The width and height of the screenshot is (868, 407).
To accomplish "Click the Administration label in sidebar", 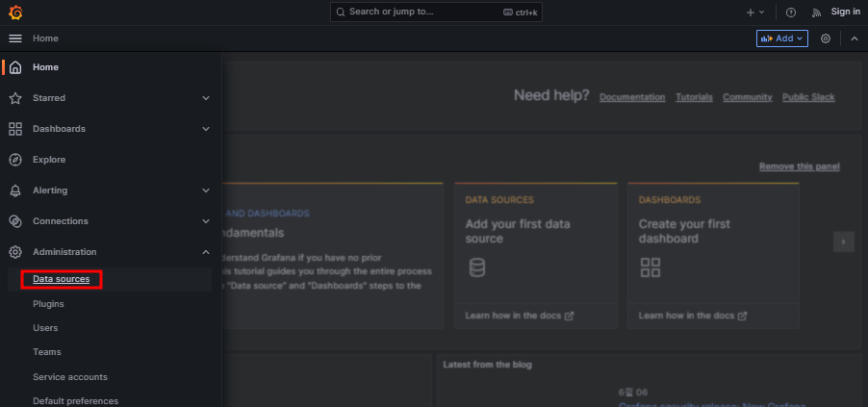I will coord(64,252).
